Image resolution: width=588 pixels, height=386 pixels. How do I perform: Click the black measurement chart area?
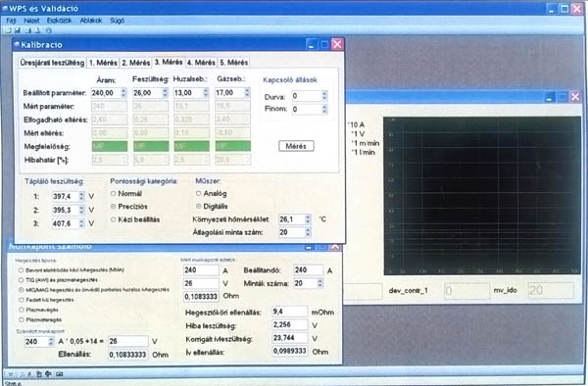point(482,196)
